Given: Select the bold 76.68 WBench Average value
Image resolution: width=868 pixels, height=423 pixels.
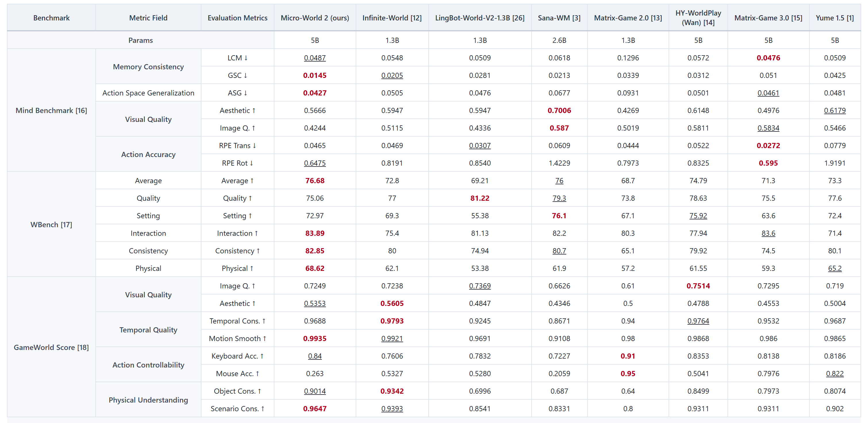Looking at the screenshot, I should pyautogui.click(x=315, y=181).
